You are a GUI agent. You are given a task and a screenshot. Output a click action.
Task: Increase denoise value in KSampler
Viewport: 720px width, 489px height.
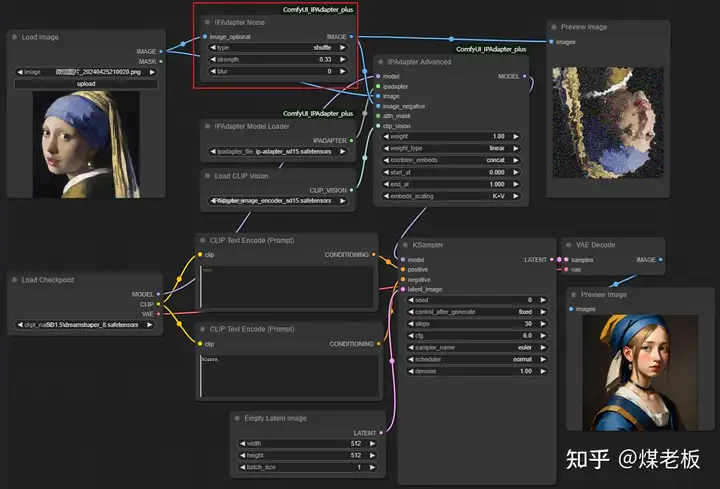click(x=543, y=371)
